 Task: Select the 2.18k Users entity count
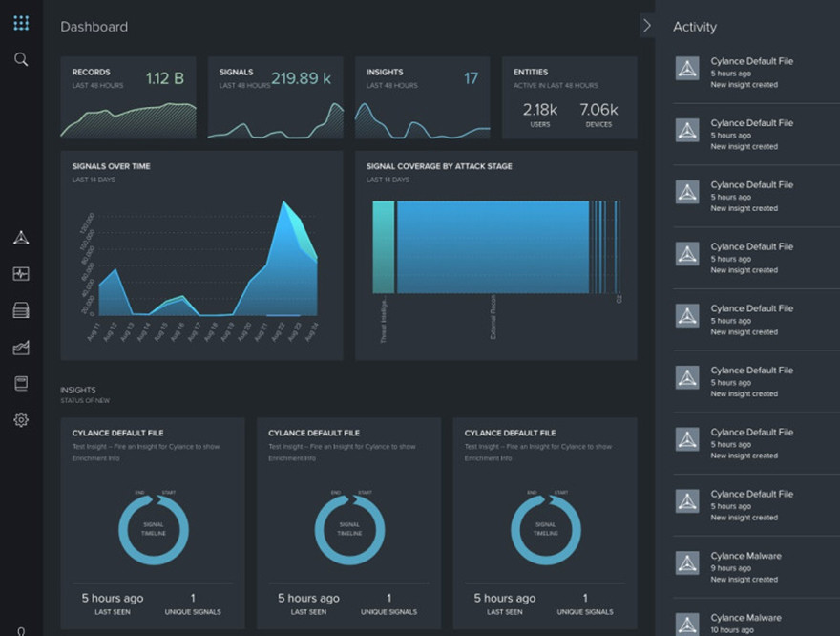click(540, 115)
